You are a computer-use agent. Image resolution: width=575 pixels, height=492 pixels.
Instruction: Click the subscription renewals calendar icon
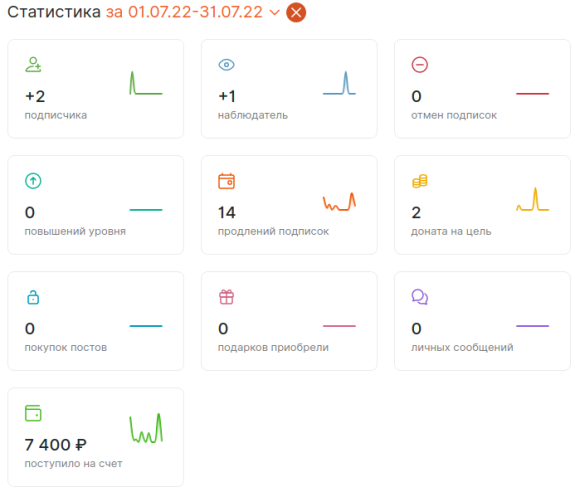coord(226,181)
